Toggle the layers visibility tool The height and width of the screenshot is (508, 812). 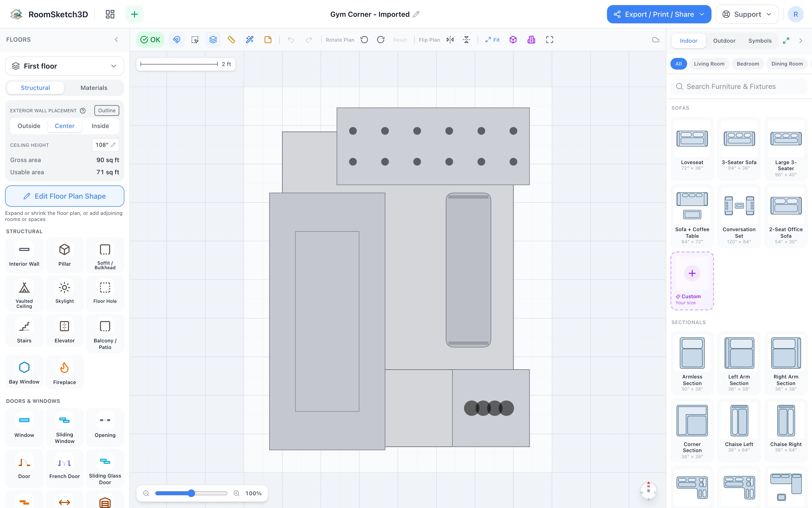[x=213, y=40]
